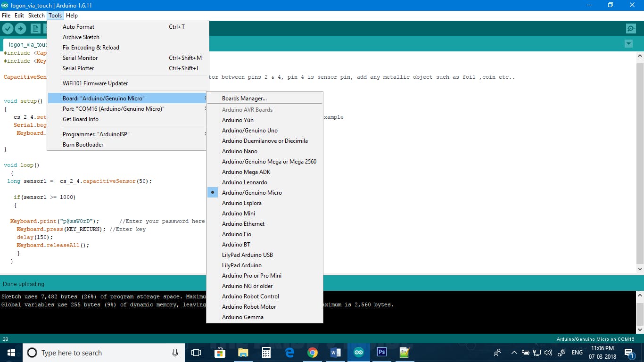Select Arduino Pro or Pro Mini
The image size is (644, 362).
point(264,276)
